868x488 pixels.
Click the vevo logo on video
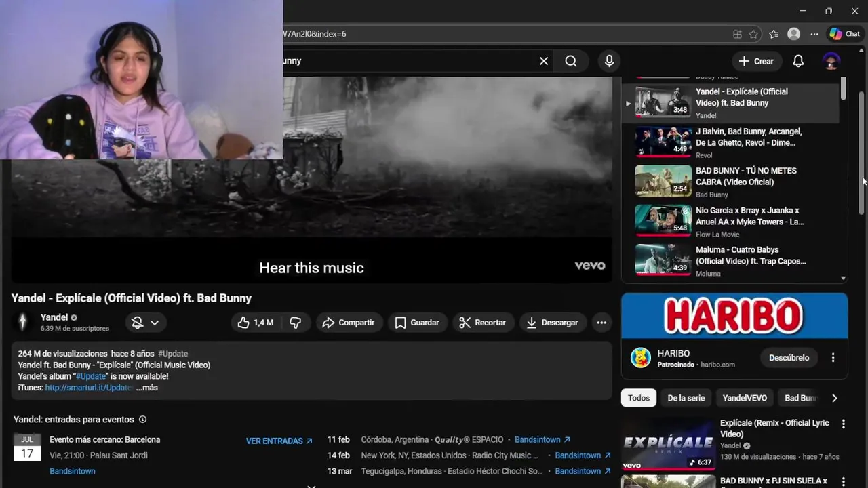click(x=590, y=266)
